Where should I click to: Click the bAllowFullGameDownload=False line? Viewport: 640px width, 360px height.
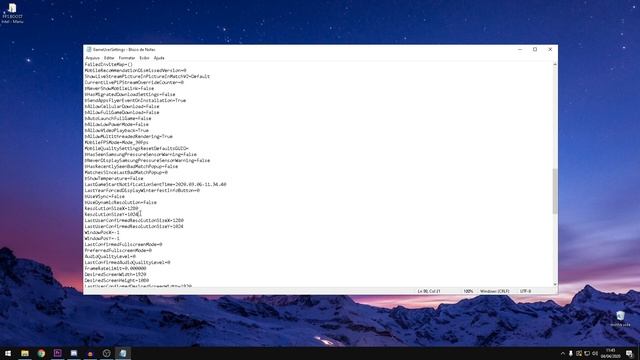click(122, 112)
